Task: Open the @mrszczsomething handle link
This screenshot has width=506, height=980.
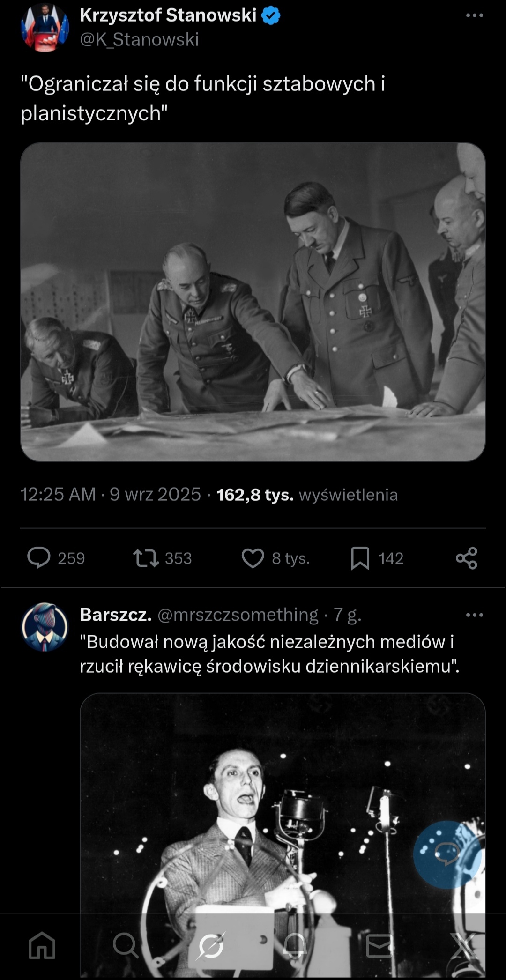Action: 238,615
